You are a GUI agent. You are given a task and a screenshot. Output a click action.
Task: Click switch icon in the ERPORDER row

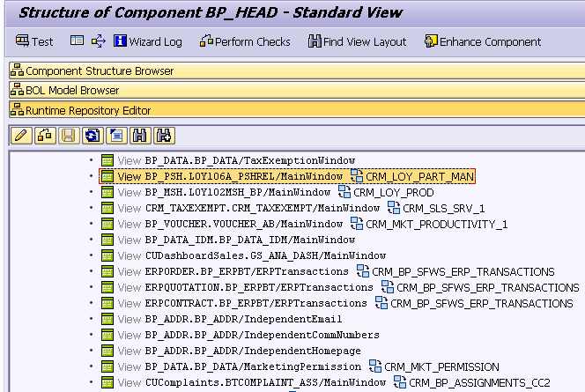point(363,271)
